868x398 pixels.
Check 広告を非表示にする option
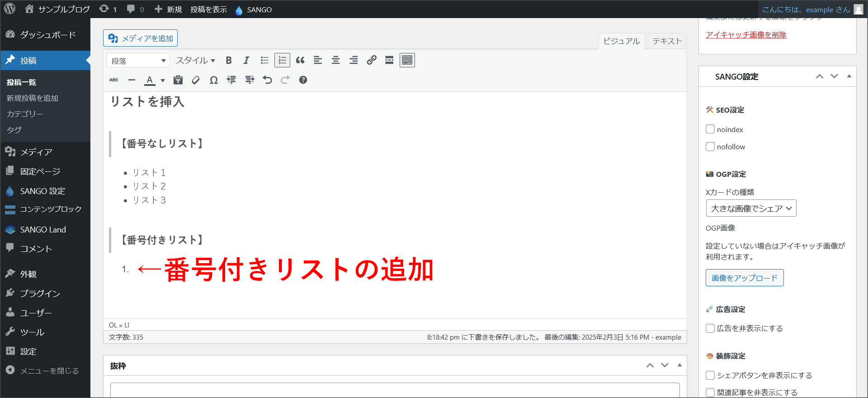point(710,328)
